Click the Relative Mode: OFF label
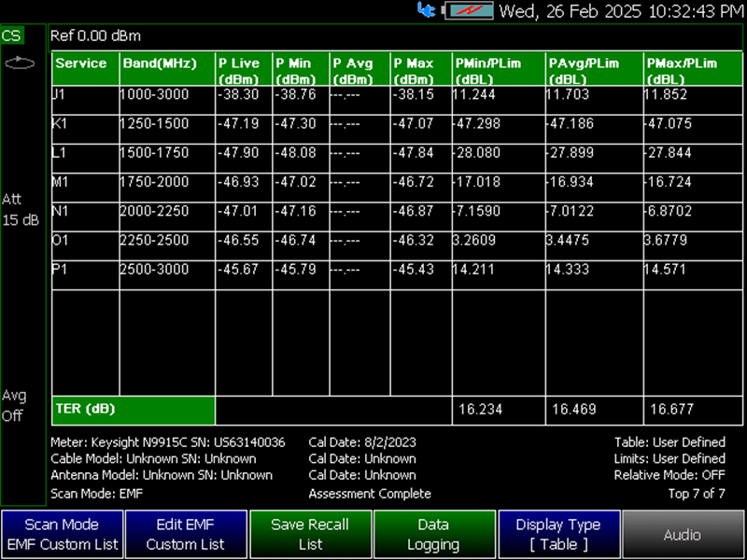 click(x=669, y=475)
